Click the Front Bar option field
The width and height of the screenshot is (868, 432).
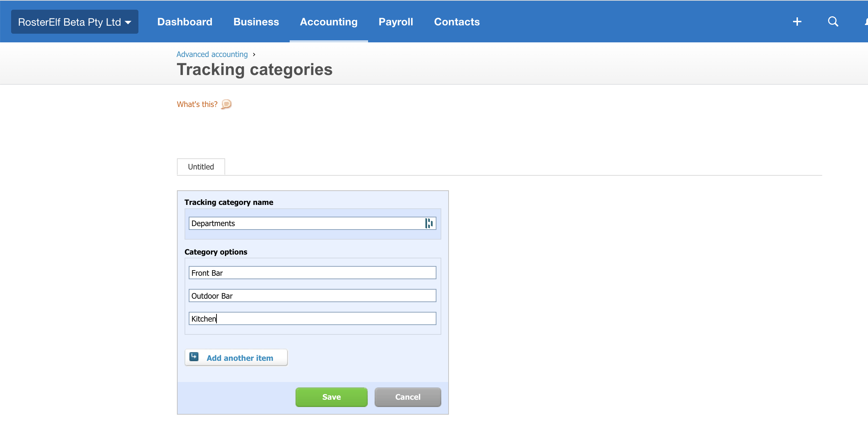coord(312,273)
